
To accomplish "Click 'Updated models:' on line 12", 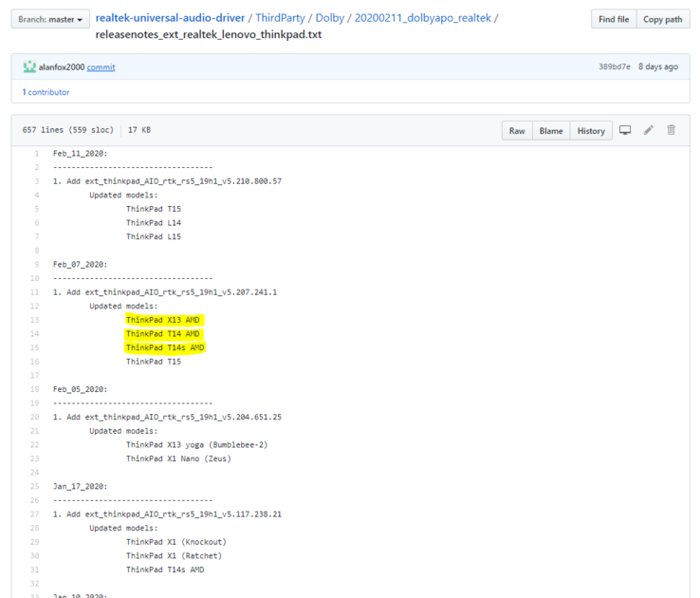I will [123, 306].
